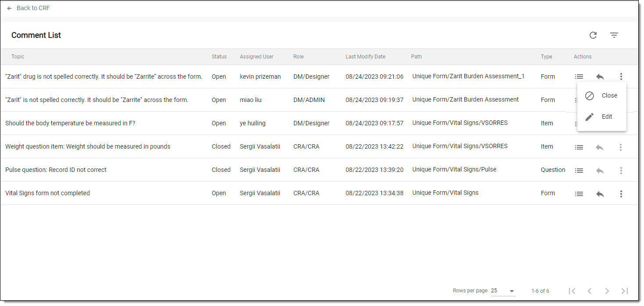Click the 1-6 of 6 pagination text
Screen dimensions: 644x306
pyautogui.click(x=540, y=291)
